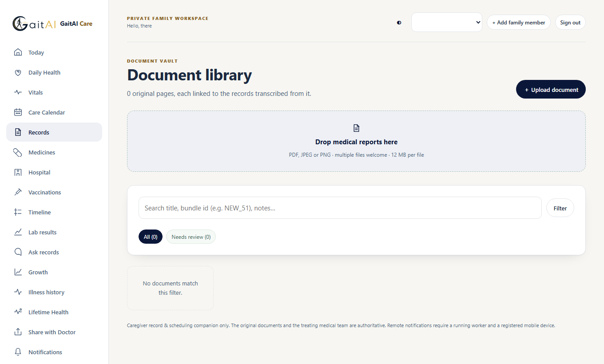Click the Ask records chat bubble icon
This screenshot has height=364, width=604.
pyautogui.click(x=18, y=252)
